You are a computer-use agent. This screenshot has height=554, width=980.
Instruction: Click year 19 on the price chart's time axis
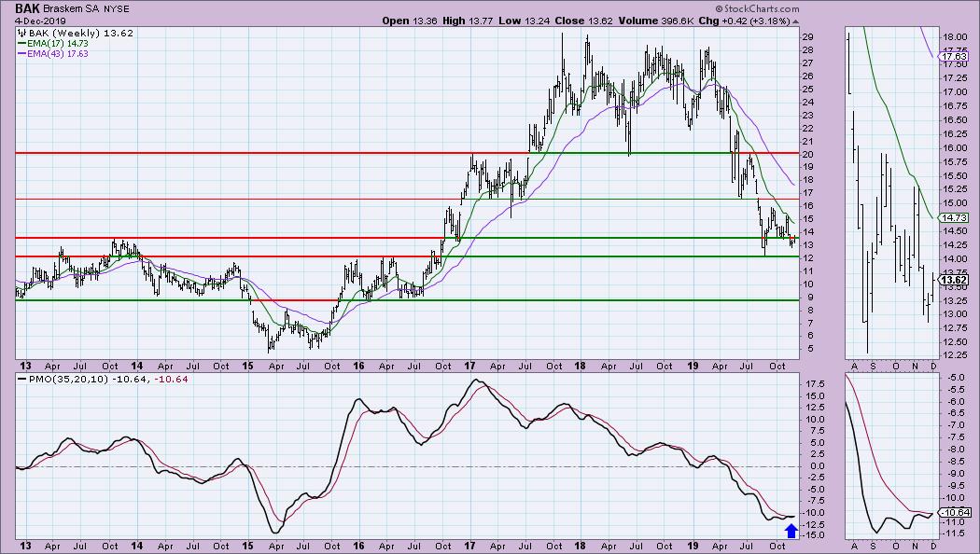[x=692, y=366]
